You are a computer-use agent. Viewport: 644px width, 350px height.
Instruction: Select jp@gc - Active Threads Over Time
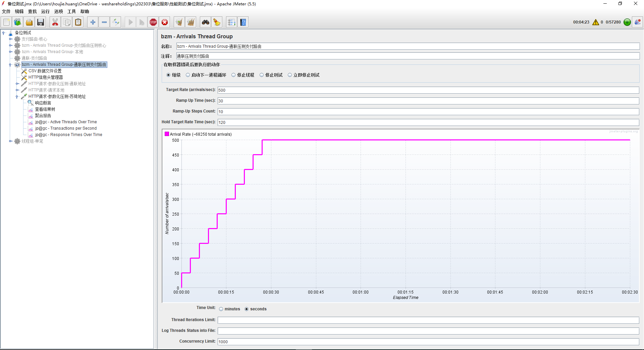tap(66, 122)
